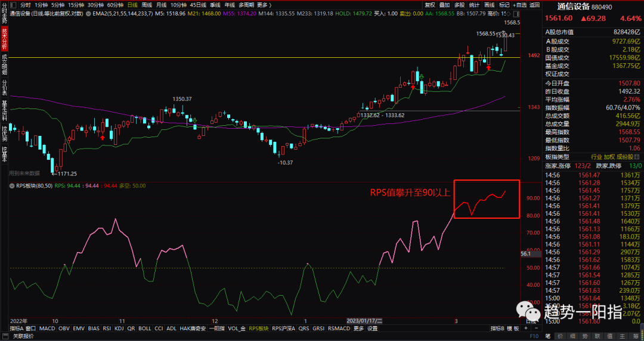Click the diamond icon after 高价
This screenshot has height=341, width=644.
click(x=509, y=14)
